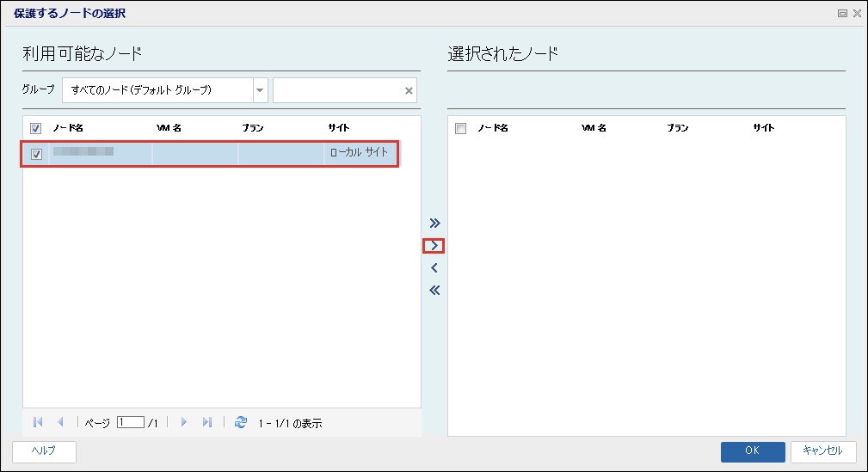This screenshot has height=472, width=868.
Task: Sort selected nodes by ノード名 column
Action: coord(493,128)
